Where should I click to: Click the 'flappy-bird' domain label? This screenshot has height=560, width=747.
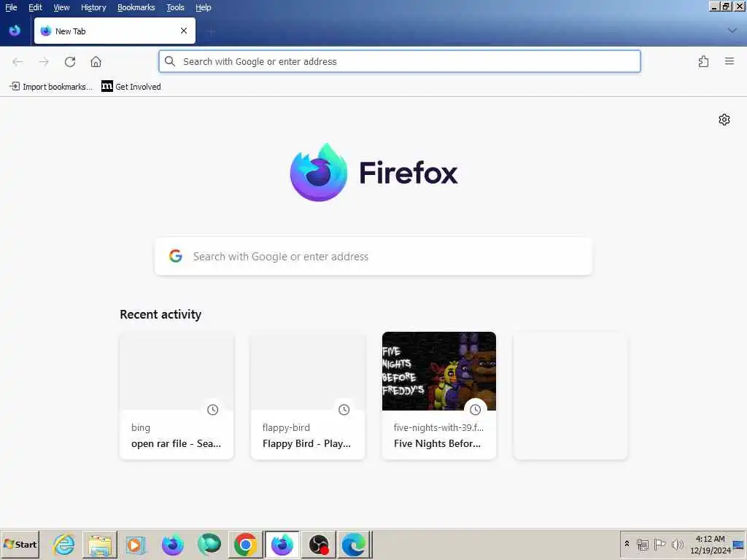coord(286,427)
